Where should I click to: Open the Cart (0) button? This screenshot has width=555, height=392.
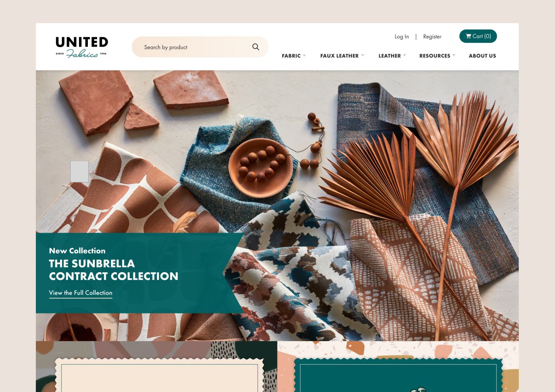click(478, 36)
